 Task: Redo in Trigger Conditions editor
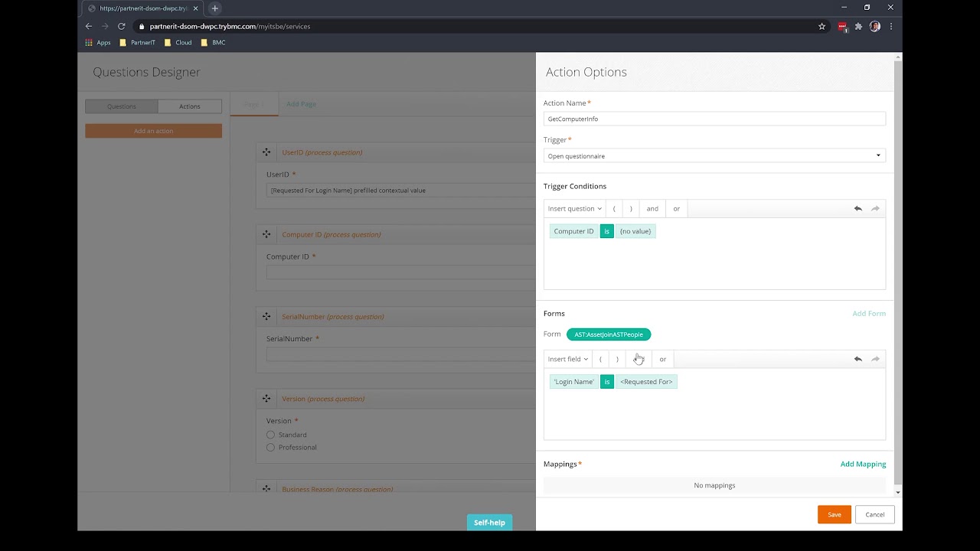tap(875, 209)
